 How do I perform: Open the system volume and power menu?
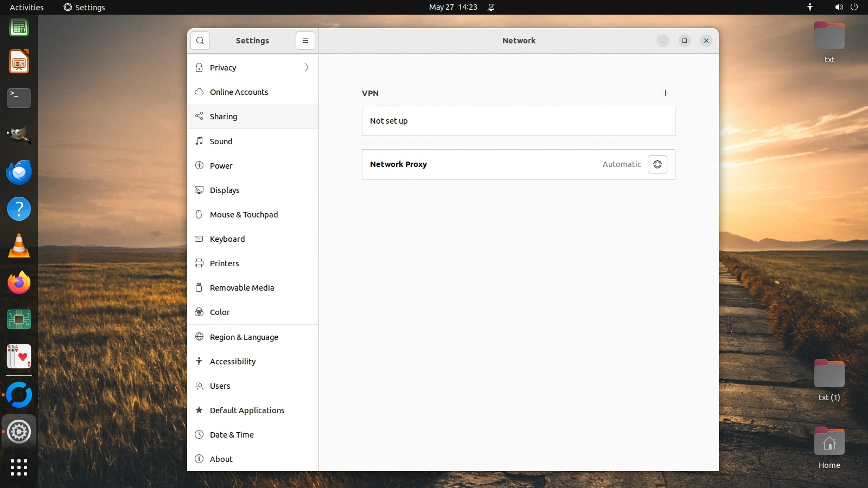(x=846, y=7)
